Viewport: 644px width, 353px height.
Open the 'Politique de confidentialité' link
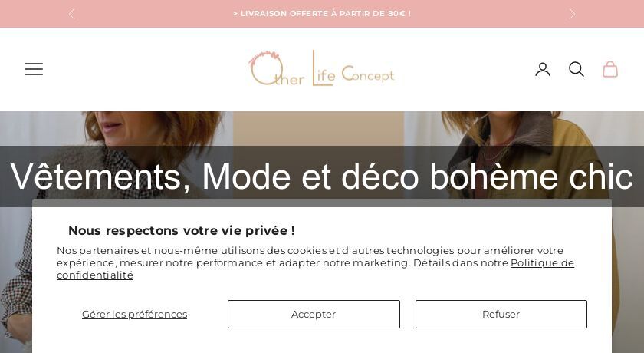coord(542,262)
